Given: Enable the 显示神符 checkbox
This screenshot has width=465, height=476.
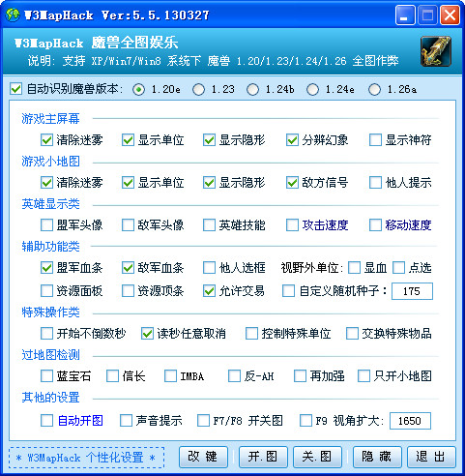Looking at the screenshot, I should pyautogui.click(x=375, y=140).
